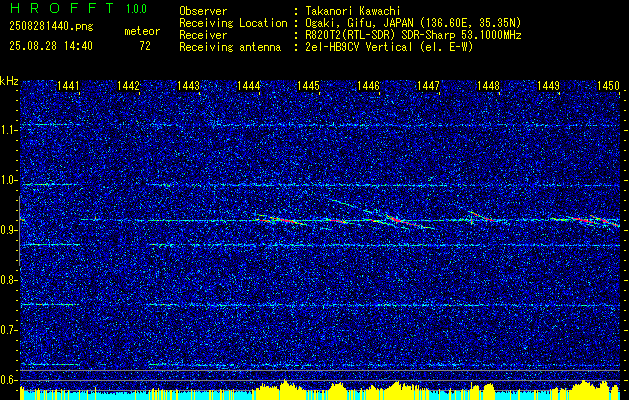Viewport: 629px width, 400px height.
Task: Select the version number 1.0.0
Action: [136, 9]
